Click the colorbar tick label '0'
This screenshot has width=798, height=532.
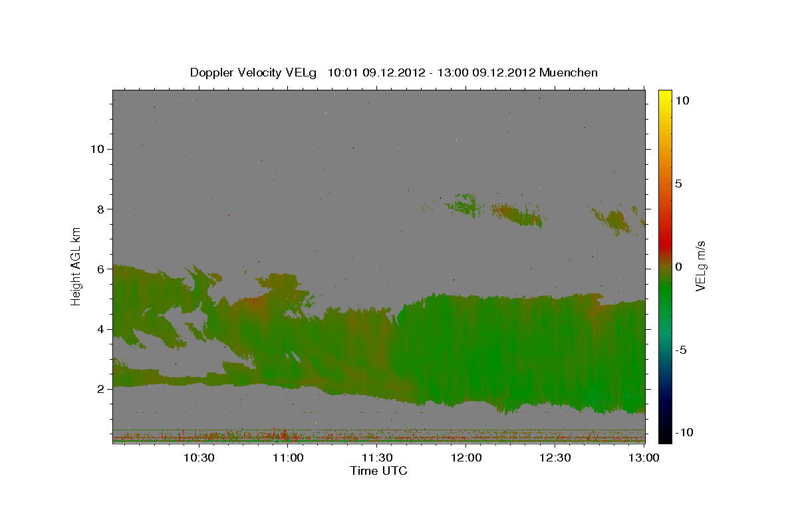(678, 267)
